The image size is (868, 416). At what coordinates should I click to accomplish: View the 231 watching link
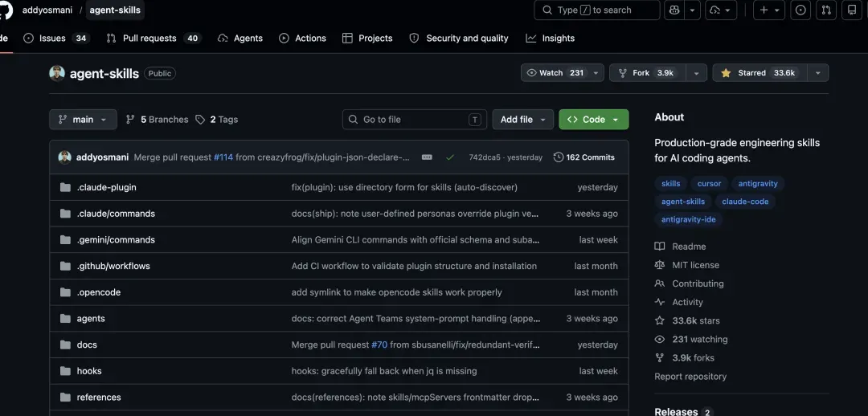point(691,340)
